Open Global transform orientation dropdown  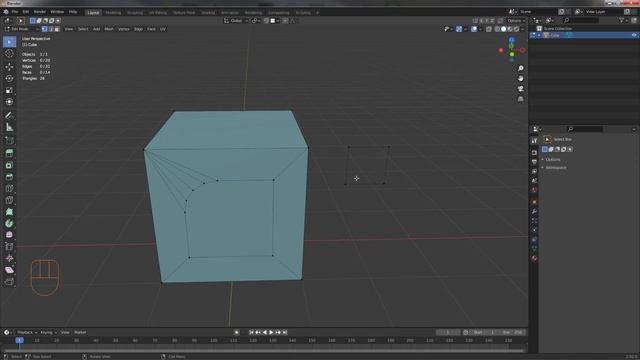pyautogui.click(x=236, y=20)
